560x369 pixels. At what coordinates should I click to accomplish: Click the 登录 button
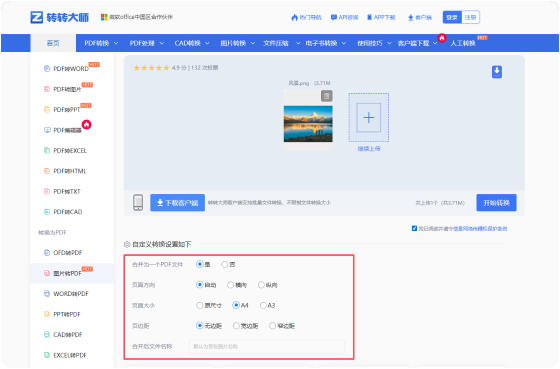pos(452,17)
